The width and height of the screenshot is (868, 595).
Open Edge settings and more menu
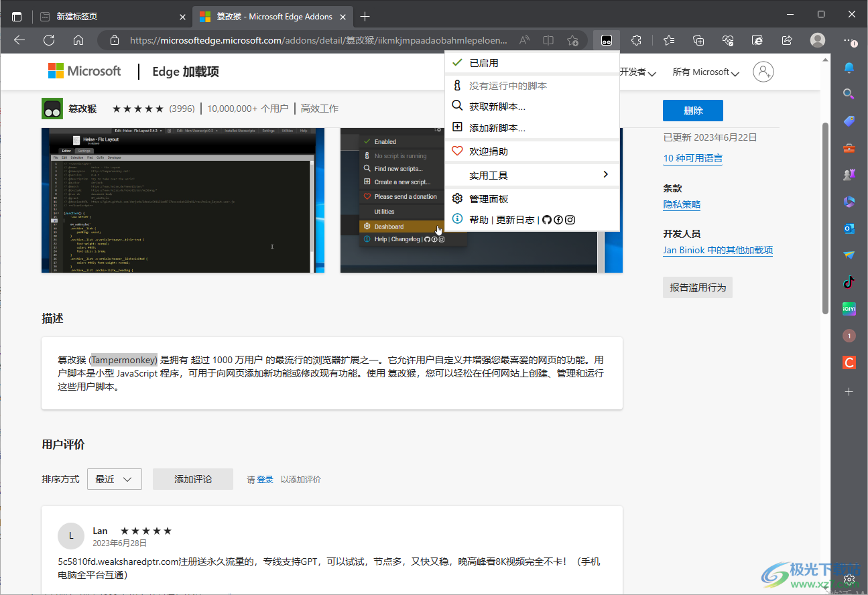coord(849,40)
